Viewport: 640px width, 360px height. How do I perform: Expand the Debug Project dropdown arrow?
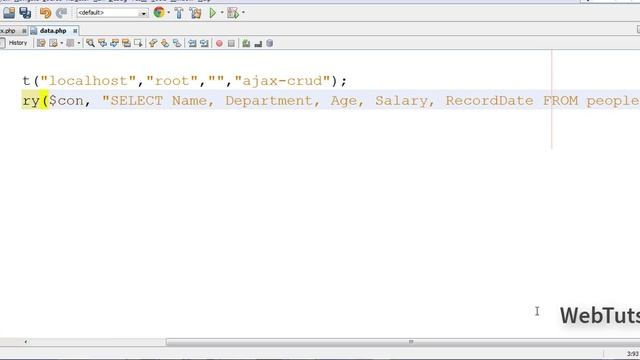tap(243, 13)
